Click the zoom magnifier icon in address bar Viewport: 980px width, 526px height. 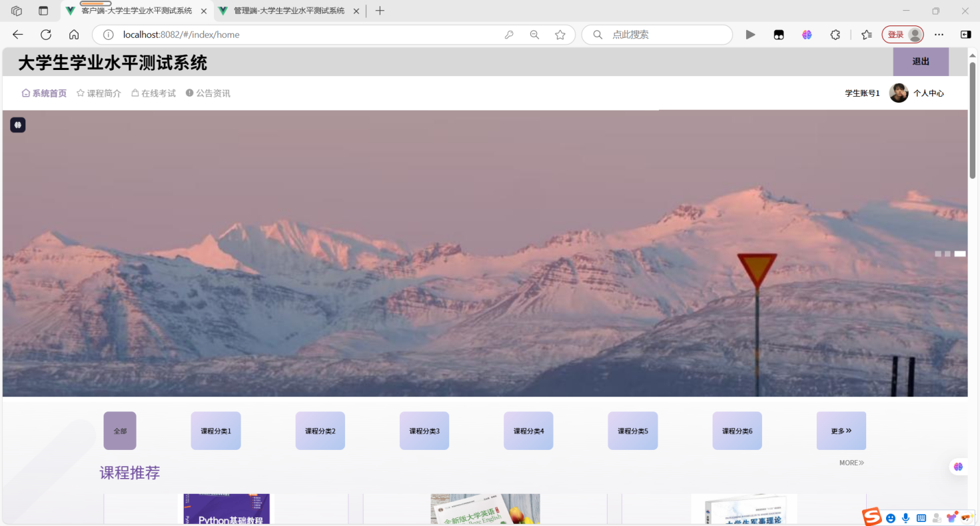coord(534,35)
